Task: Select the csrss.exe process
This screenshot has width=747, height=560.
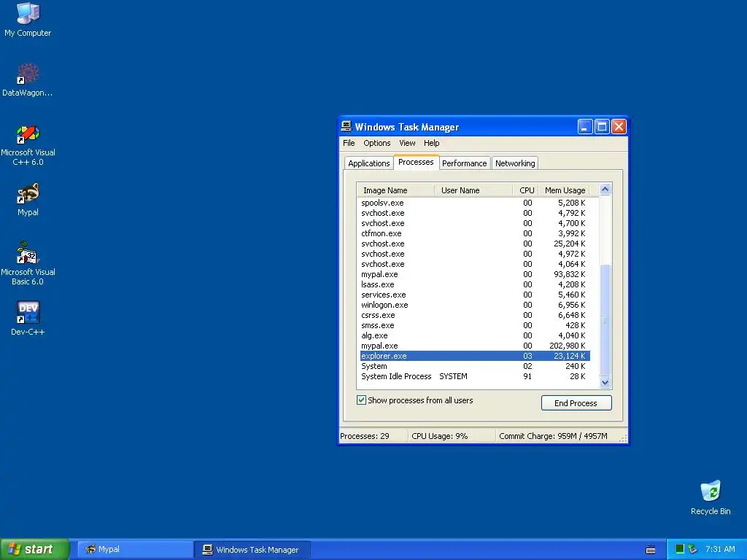Action: (475, 315)
